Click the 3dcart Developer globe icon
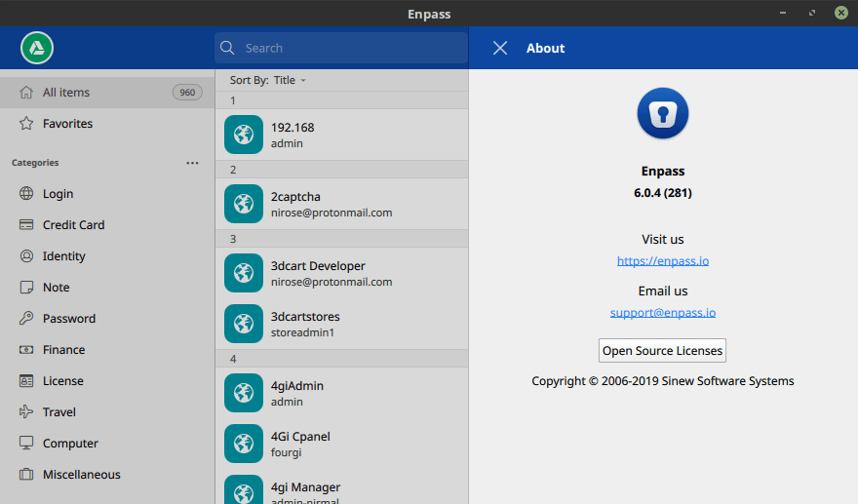Viewport: 858px width, 504px height. (x=244, y=273)
